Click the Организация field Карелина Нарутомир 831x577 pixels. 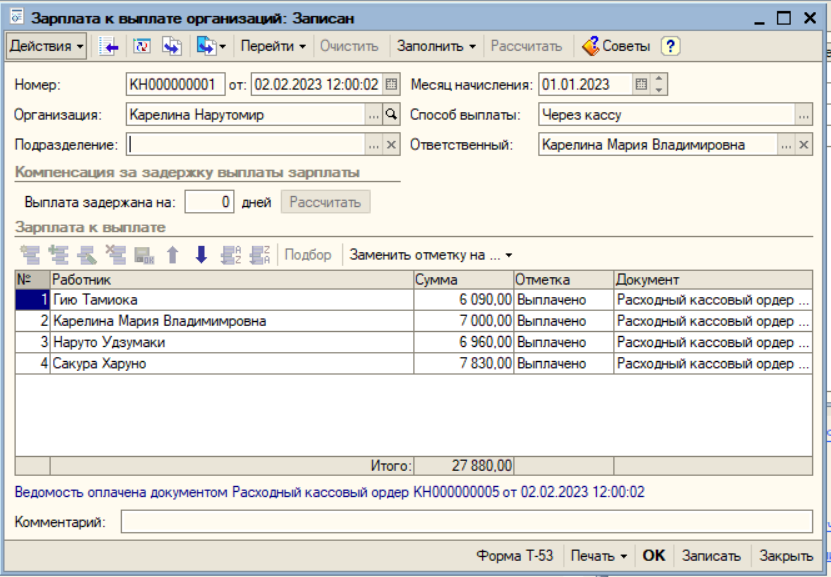click(246, 114)
